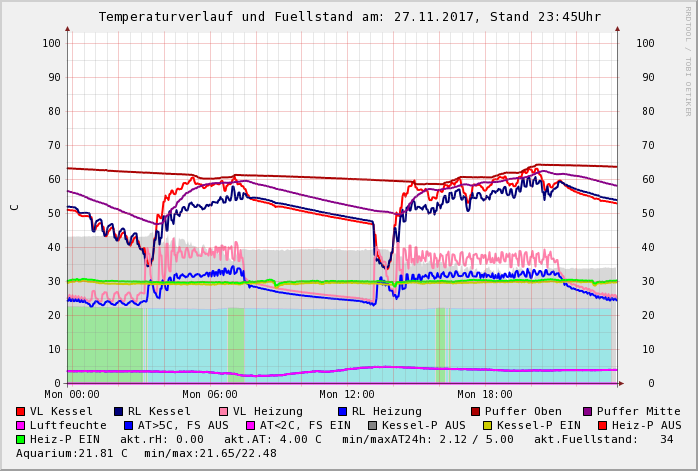
Task: Click the Puffer Oben legend swatch
Action: tap(476, 411)
